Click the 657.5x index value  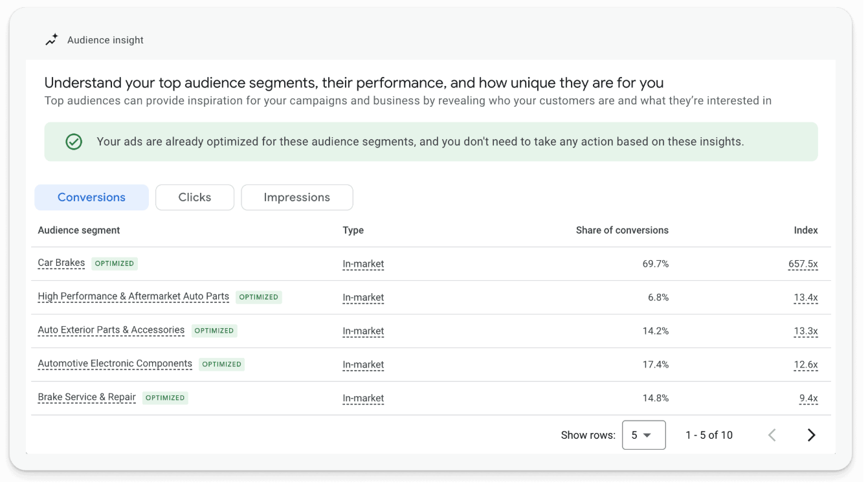click(803, 264)
